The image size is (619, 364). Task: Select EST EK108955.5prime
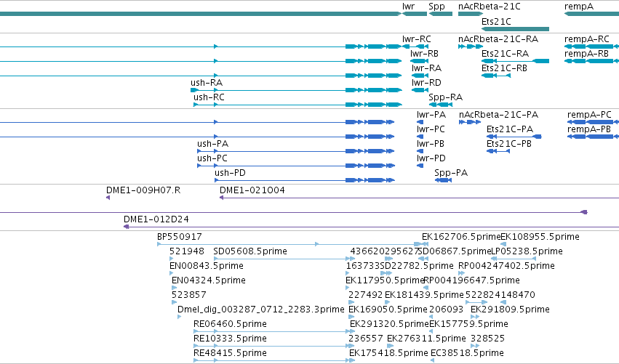point(540,237)
